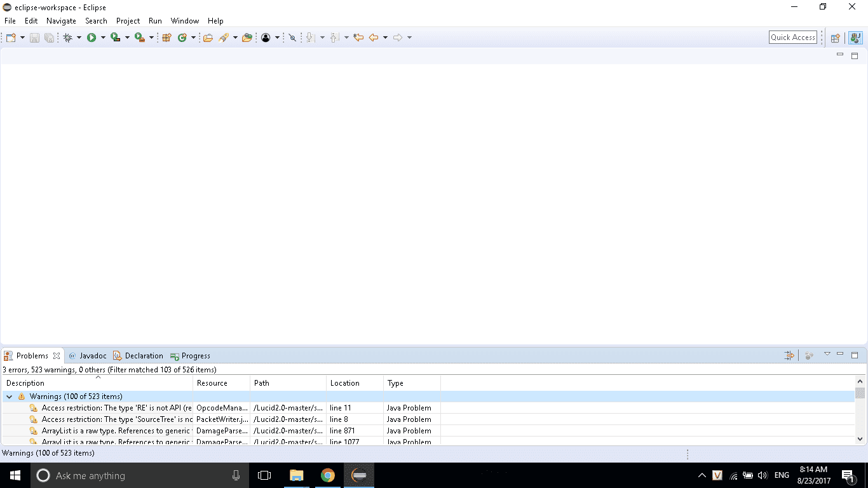Open the Back history dropdown arrow
This screenshot has height=488, width=868.
pyautogui.click(x=385, y=37)
